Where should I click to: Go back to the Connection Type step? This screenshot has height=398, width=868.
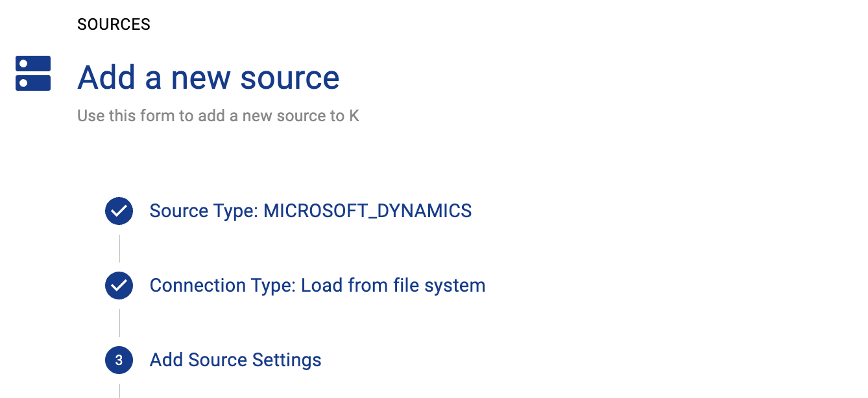[317, 286]
